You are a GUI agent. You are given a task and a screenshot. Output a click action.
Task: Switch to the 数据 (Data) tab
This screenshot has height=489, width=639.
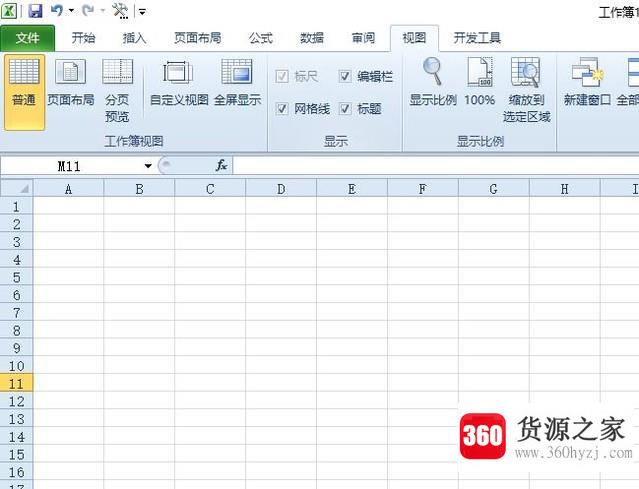coord(312,38)
